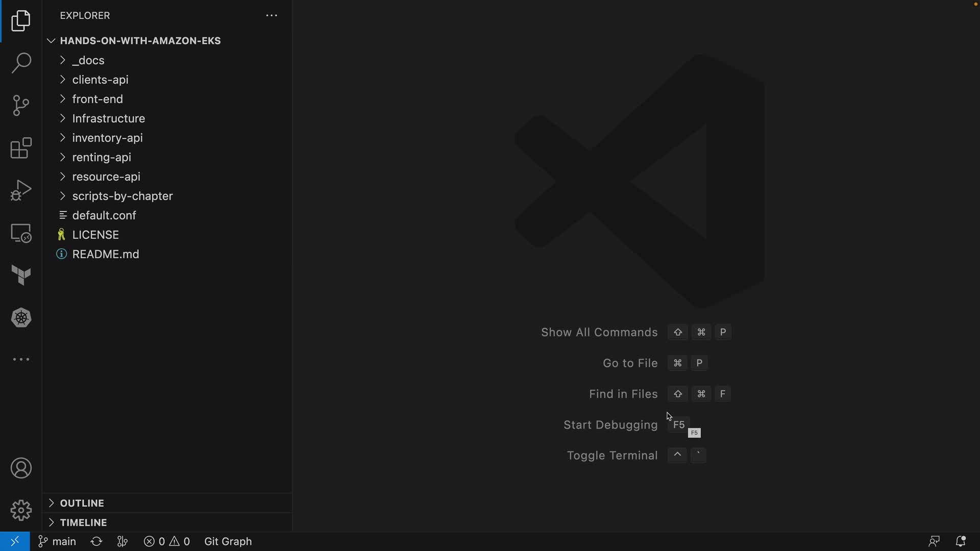
Task: Expand the OUTLINE section
Action: (x=82, y=503)
